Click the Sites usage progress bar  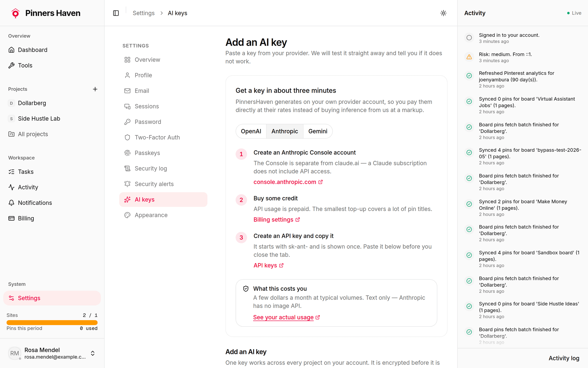pos(52,322)
